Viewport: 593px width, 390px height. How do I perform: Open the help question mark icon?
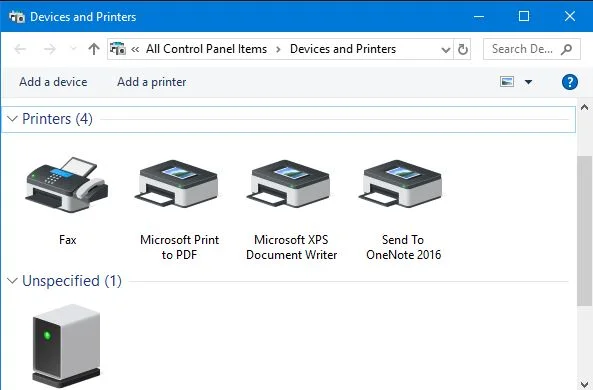(x=570, y=82)
